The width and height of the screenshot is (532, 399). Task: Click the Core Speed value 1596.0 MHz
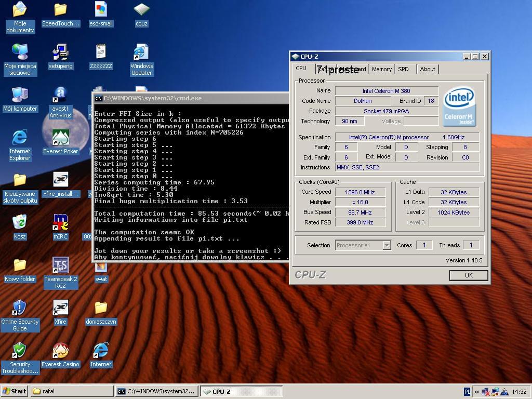click(360, 192)
